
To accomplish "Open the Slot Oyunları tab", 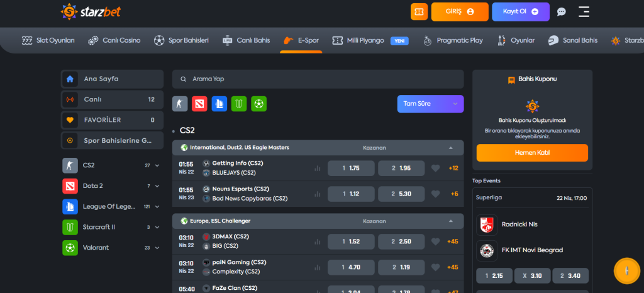I will pyautogui.click(x=48, y=40).
